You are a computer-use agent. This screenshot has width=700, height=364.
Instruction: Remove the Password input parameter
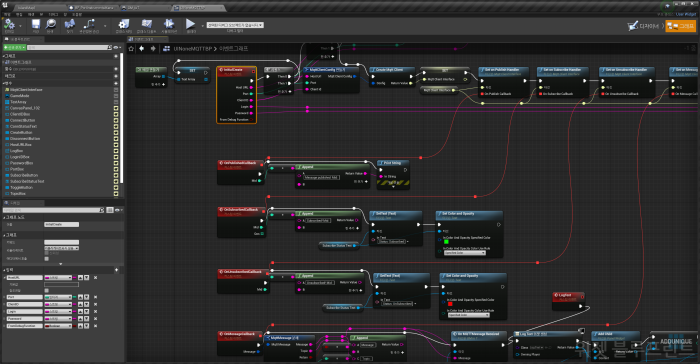[95, 318]
